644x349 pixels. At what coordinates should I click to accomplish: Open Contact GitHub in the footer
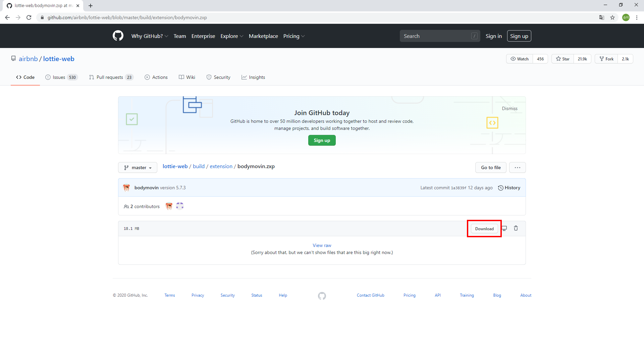click(x=371, y=295)
